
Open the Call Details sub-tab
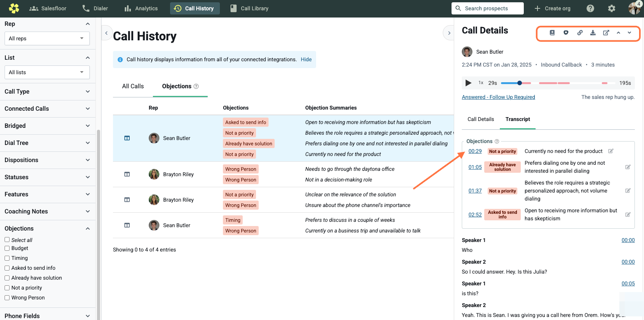480,119
